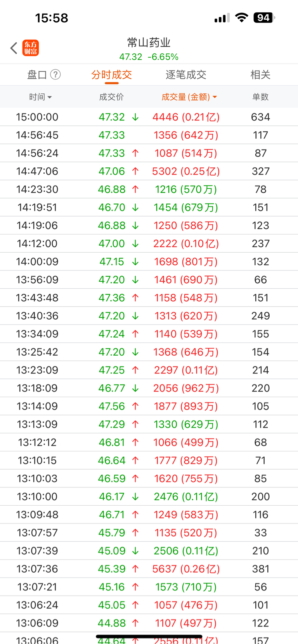Select the 分时成交 tab

(x=112, y=75)
